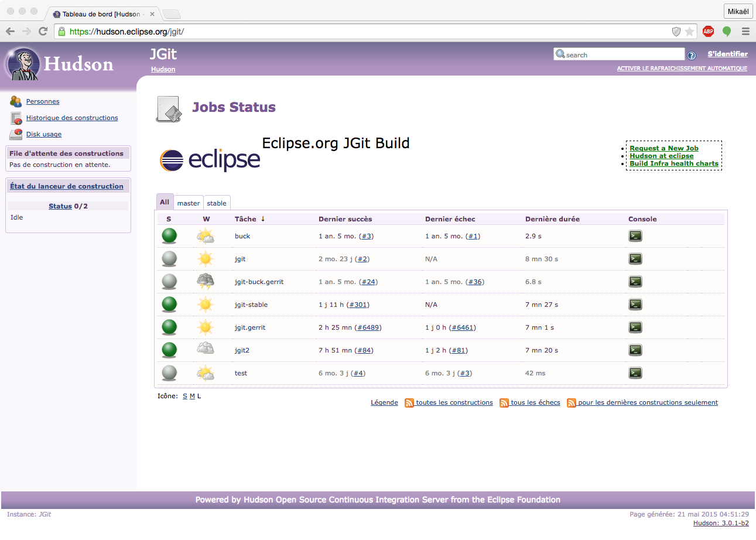Open console for jgit-buck.gerrit job
Viewport: 756px width, 540px height.
pos(635,282)
